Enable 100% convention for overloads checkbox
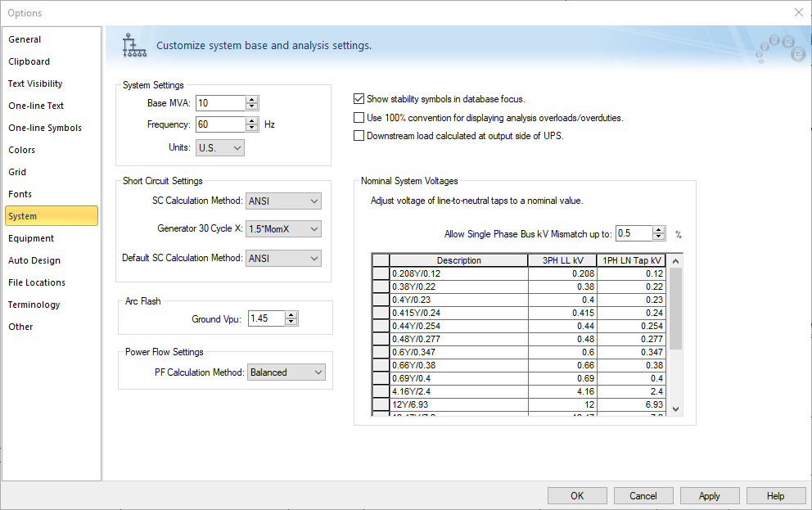812x510 pixels. point(359,118)
